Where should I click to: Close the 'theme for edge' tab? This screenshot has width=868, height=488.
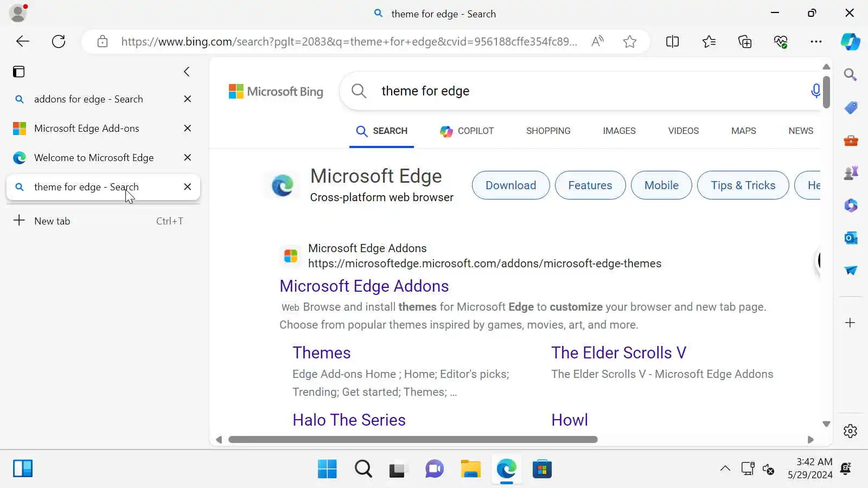(188, 187)
